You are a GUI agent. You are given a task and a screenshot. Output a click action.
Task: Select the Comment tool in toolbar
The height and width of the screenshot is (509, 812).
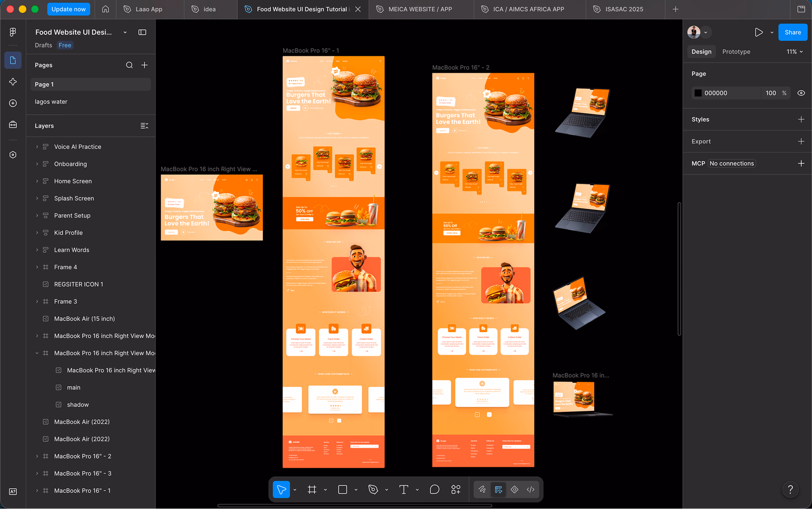click(x=434, y=490)
